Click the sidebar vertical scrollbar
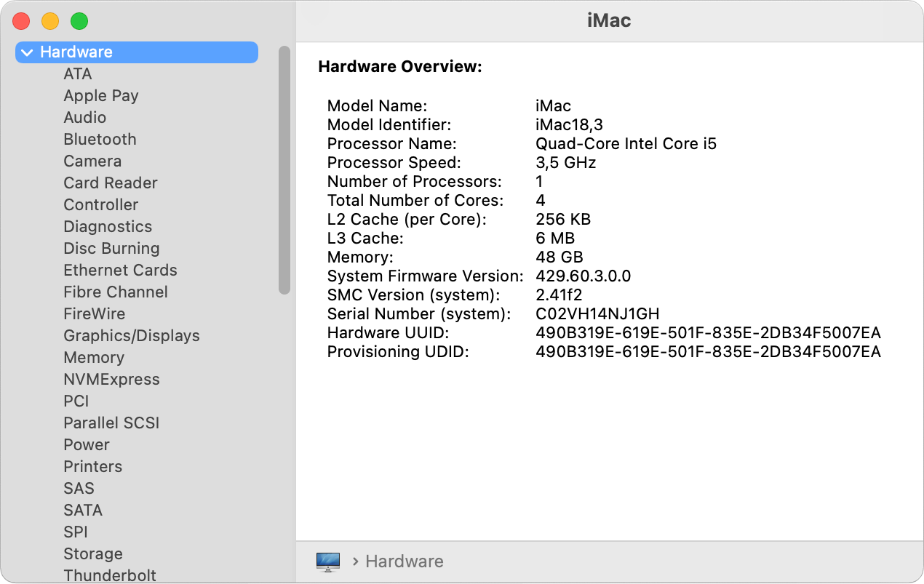The width and height of the screenshot is (924, 584). pyautogui.click(x=284, y=170)
